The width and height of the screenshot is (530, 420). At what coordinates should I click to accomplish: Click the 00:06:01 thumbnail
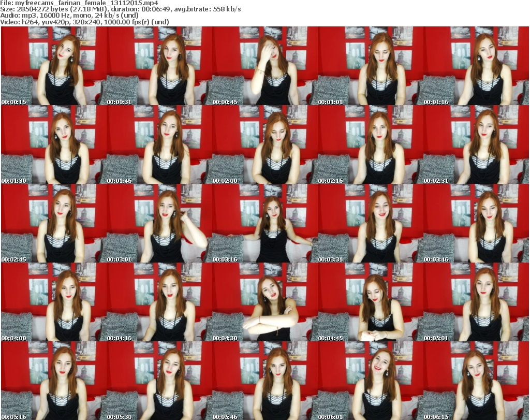click(370, 381)
